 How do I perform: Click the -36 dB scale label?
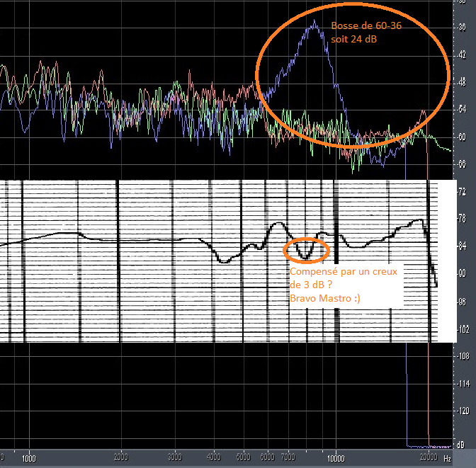[x=461, y=27]
